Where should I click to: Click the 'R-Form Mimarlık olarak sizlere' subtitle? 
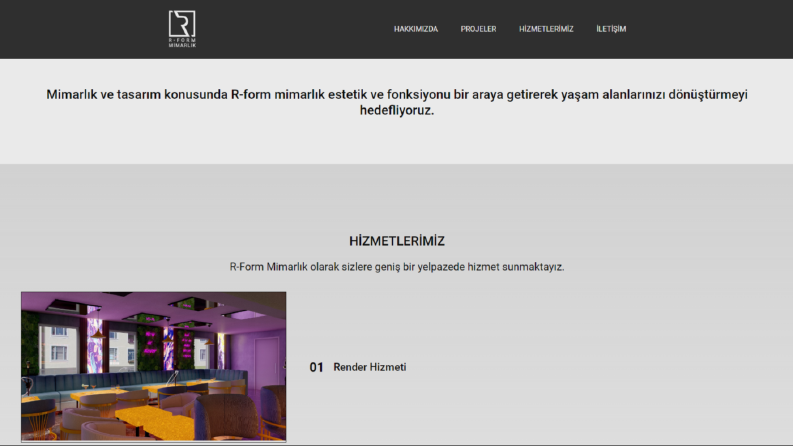pyautogui.click(x=397, y=266)
